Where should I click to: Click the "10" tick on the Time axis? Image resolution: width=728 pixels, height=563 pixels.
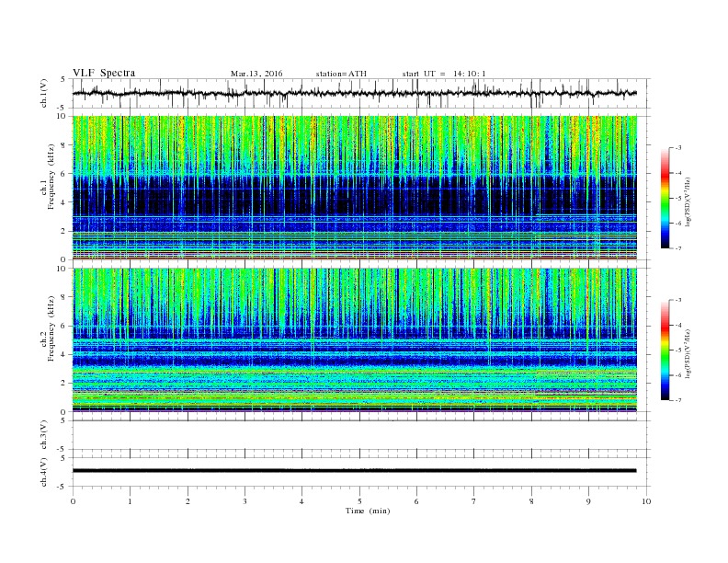click(x=646, y=501)
